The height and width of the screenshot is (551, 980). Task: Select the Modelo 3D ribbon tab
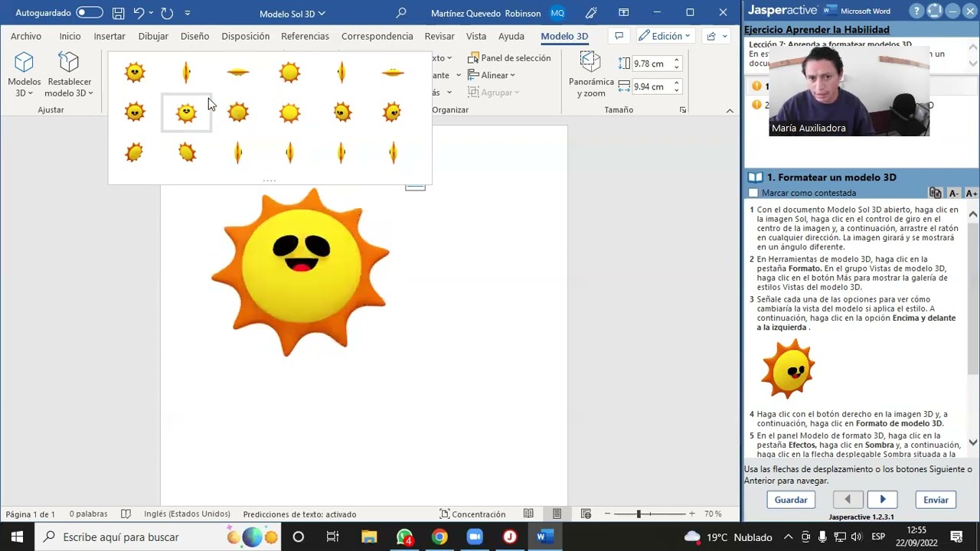pyautogui.click(x=564, y=36)
